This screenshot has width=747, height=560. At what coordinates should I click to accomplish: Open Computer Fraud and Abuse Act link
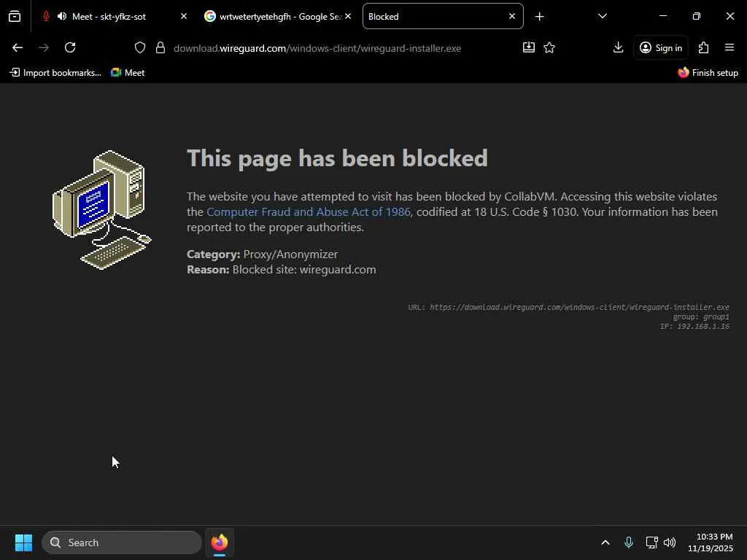coord(309,212)
